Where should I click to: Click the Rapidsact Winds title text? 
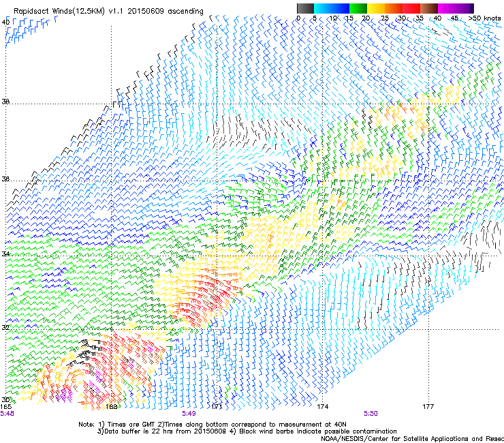tap(108, 12)
